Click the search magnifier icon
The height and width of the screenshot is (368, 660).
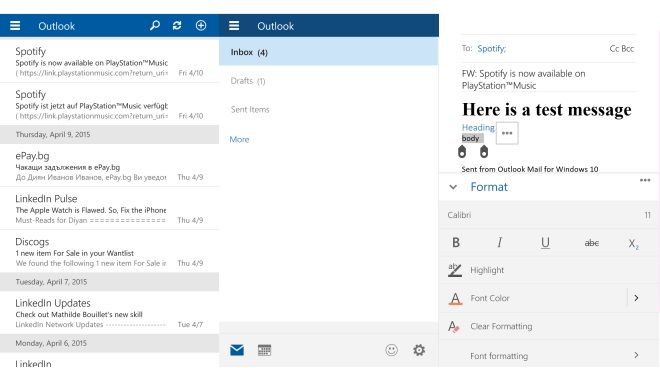click(155, 26)
